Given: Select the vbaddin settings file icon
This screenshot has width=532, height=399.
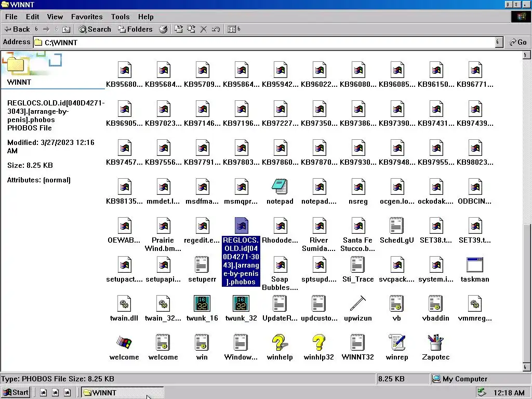Looking at the screenshot, I should pos(436,308).
